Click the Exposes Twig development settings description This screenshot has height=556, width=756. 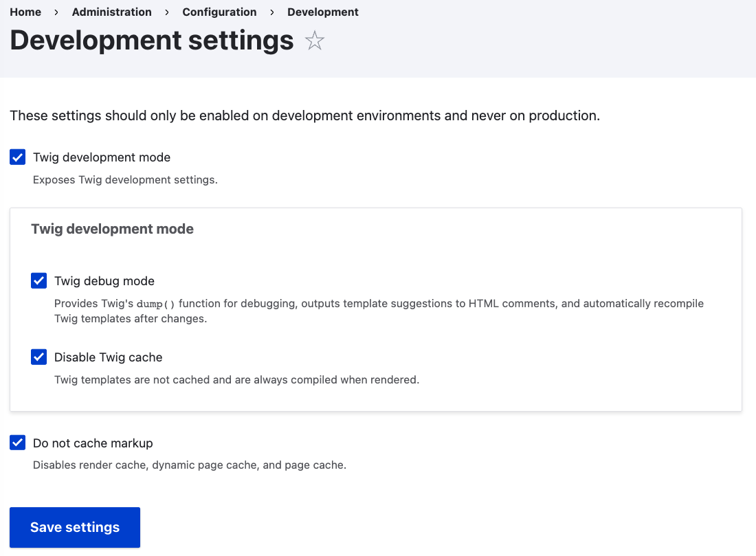(x=125, y=180)
